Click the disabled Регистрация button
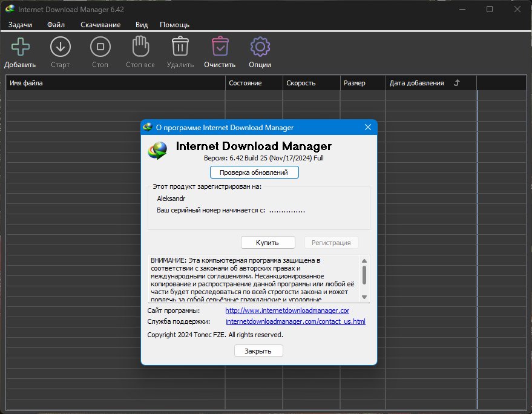The height and width of the screenshot is (414, 532). pyautogui.click(x=331, y=243)
